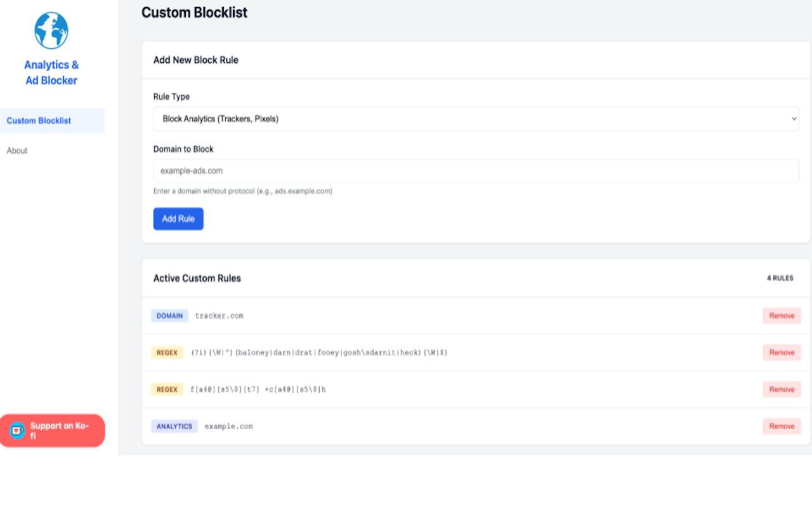Click the Active Custom Rules heading
The width and height of the screenshot is (812, 508).
pos(197,278)
